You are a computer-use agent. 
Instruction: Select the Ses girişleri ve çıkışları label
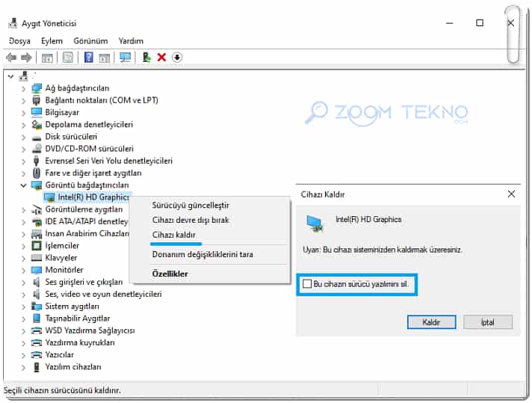pos(84,282)
